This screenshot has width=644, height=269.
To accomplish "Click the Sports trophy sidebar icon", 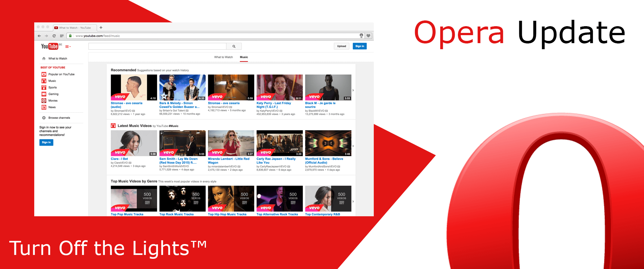I will pyautogui.click(x=44, y=88).
